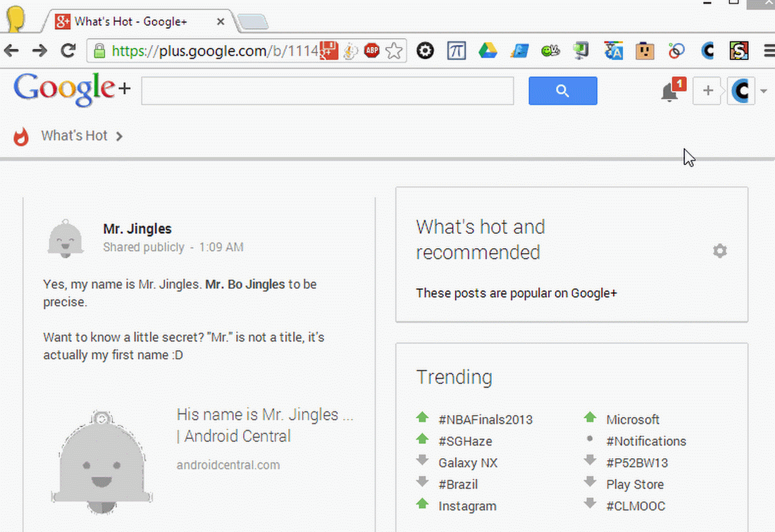Open trending topic #CLMOOC
The width and height of the screenshot is (775, 532).
point(636,506)
